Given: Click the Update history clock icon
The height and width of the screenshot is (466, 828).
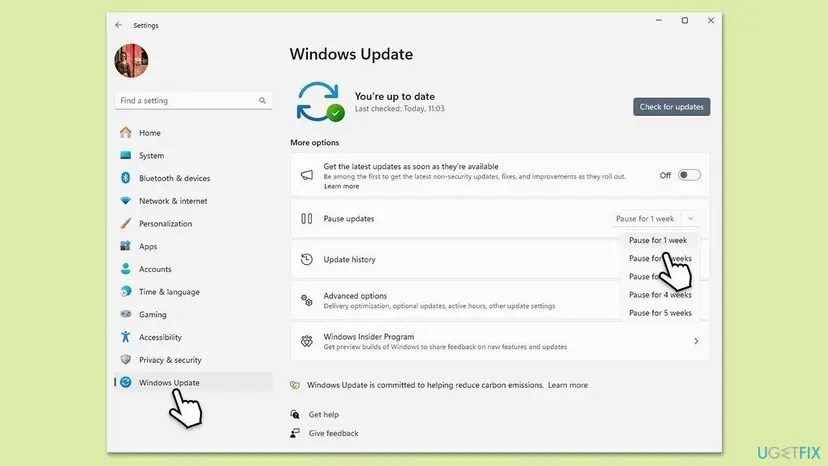Looking at the screenshot, I should coord(307,259).
